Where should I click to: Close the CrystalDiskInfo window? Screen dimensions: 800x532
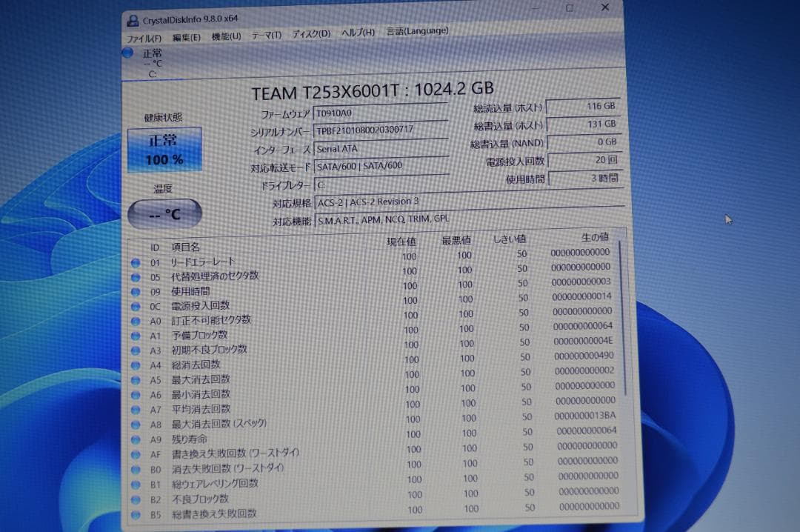coord(605,7)
